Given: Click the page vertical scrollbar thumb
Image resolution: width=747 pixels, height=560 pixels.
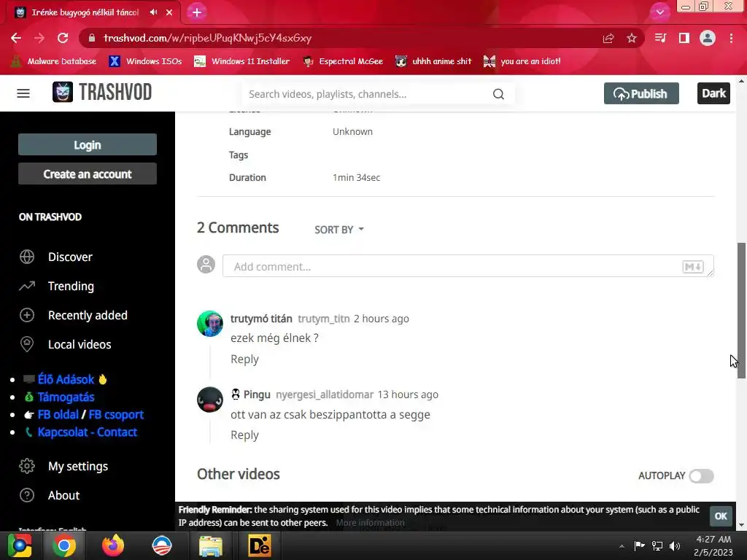Looking at the screenshot, I should (x=741, y=311).
